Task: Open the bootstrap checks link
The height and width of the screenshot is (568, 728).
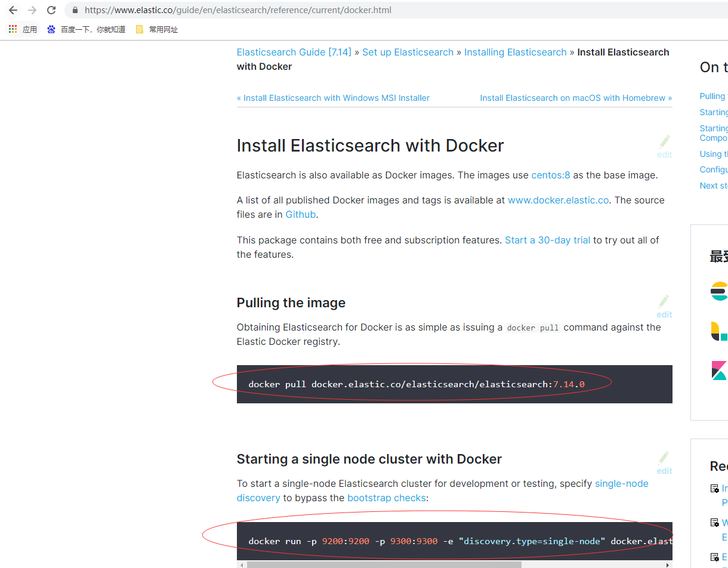Action: [x=387, y=498]
